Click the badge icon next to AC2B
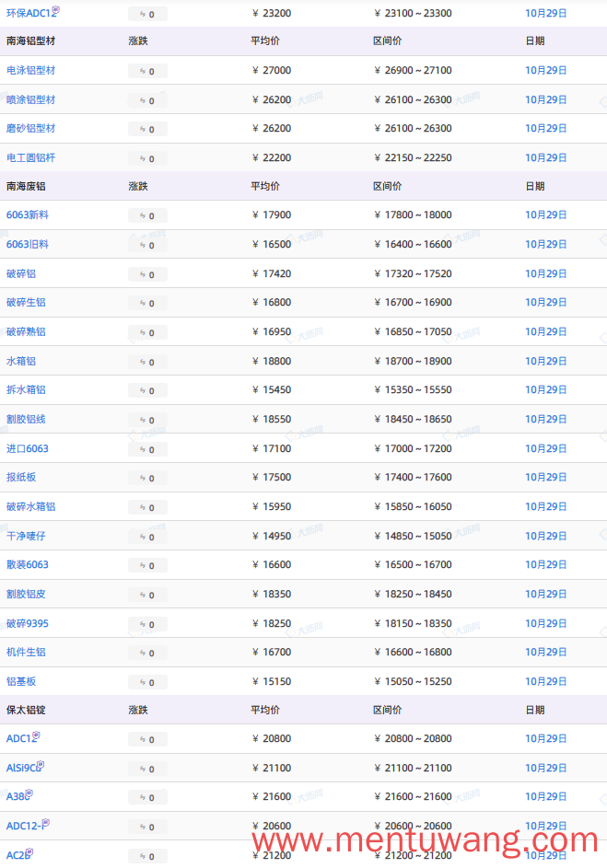 coord(29,852)
